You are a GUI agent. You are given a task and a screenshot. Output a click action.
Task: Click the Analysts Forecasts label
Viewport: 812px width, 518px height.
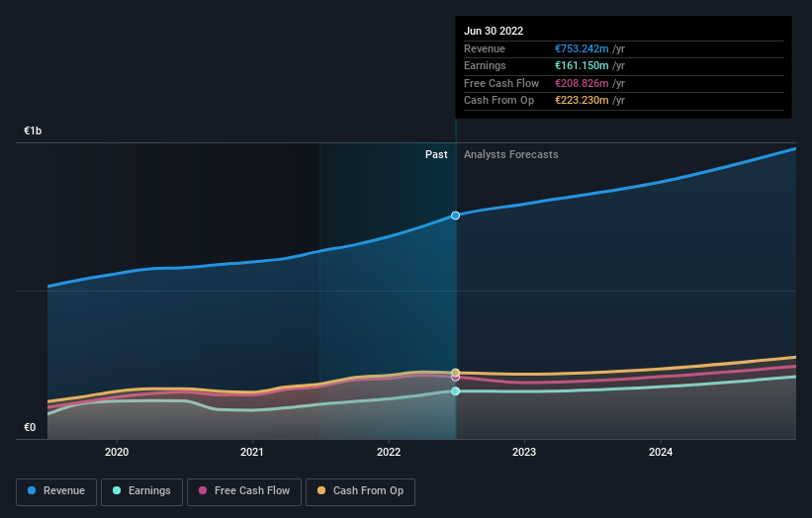tap(511, 155)
